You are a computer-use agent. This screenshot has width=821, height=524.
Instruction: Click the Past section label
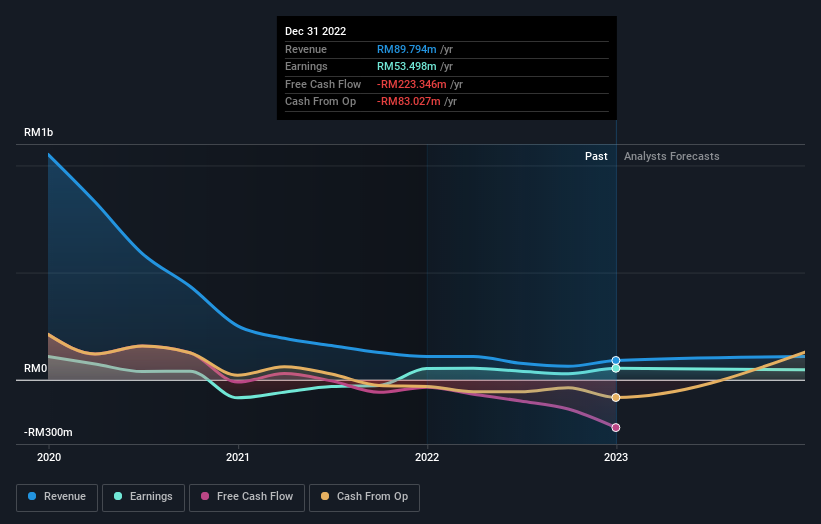click(596, 156)
